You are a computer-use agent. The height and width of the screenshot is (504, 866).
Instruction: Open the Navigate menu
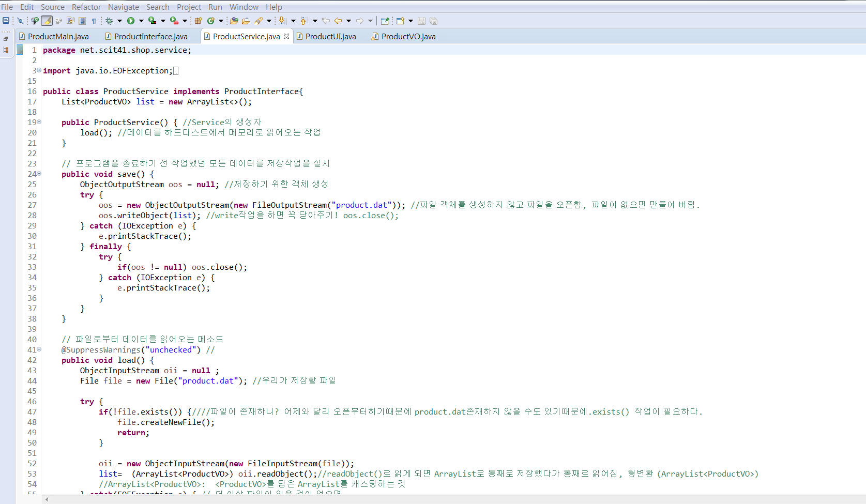pos(124,7)
